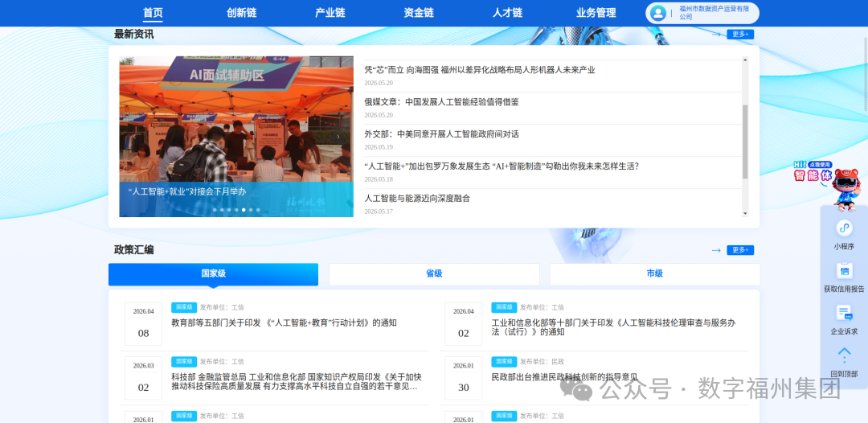Open the 资金链 navigation item
868x423 pixels.
coord(419,13)
